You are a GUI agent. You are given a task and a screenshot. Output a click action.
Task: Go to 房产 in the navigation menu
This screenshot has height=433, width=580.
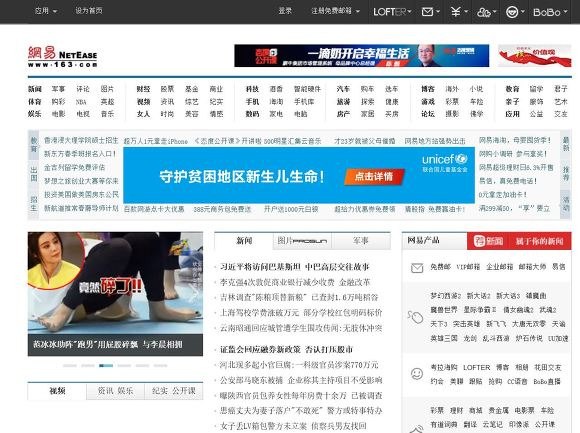(x=343, y=114)
